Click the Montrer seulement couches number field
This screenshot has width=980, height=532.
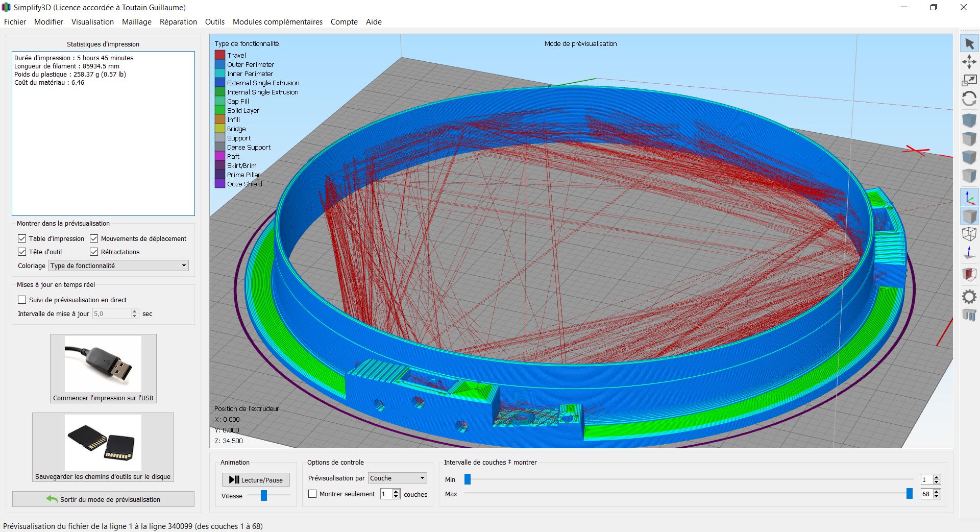[x=386, y=494]
